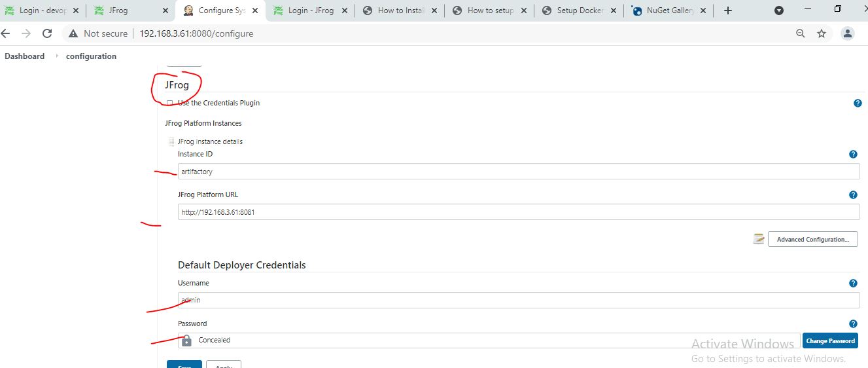Click the browser forward arrow

pyautogui.click(x=26, y=33)
